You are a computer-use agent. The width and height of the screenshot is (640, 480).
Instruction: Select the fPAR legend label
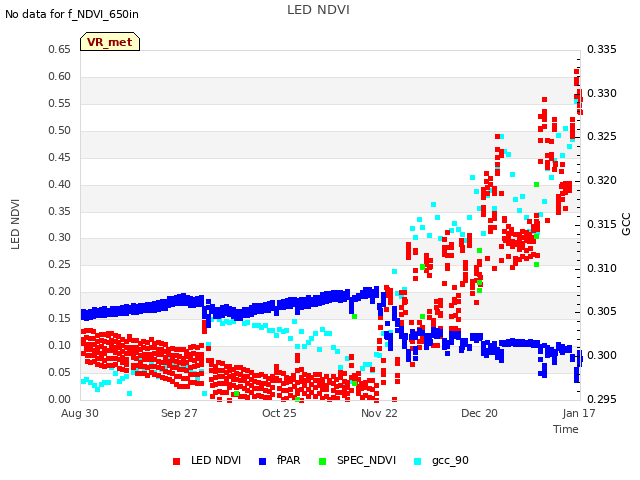click(289, 460)
